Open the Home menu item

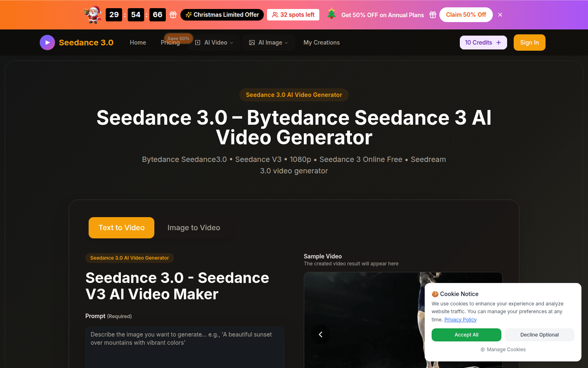pos(138,43)
